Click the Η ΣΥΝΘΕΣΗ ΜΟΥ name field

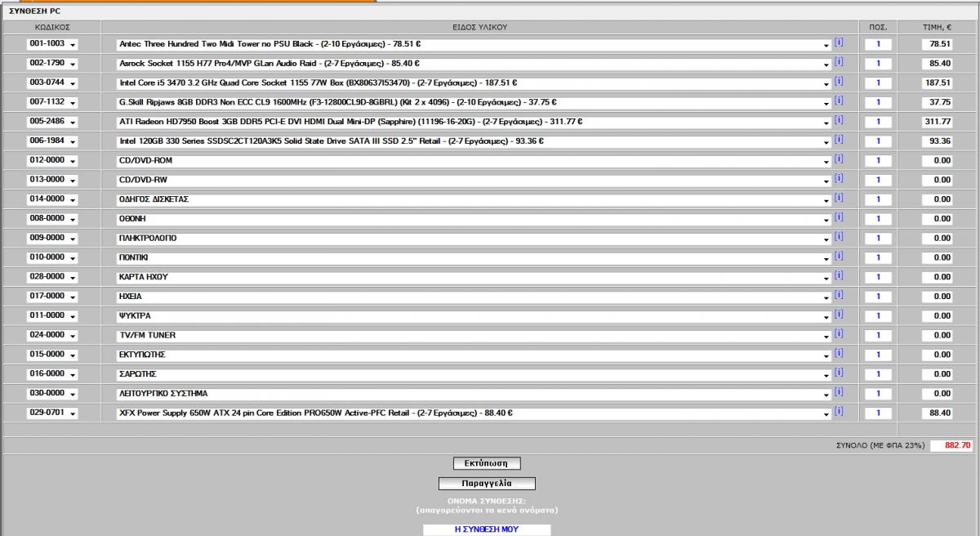point(487,529)
